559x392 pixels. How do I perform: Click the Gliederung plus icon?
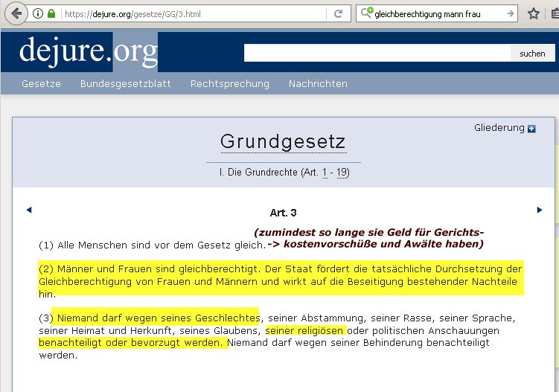coord(531,129)
